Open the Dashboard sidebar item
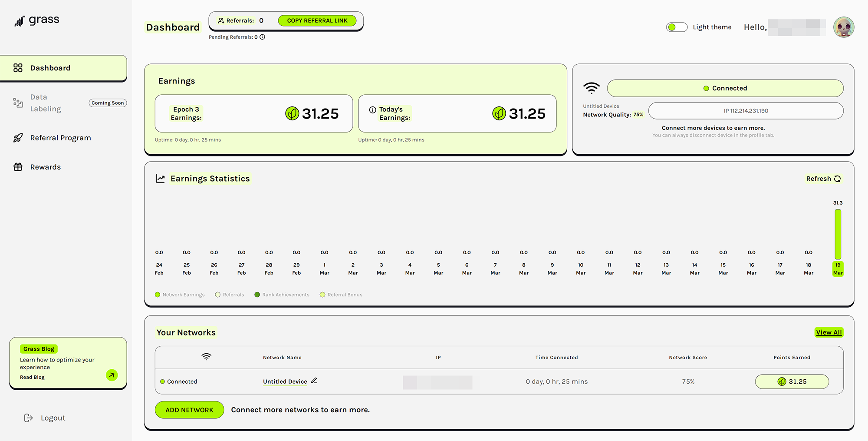This screenshot has width=868, height=441. coord(63,68)
